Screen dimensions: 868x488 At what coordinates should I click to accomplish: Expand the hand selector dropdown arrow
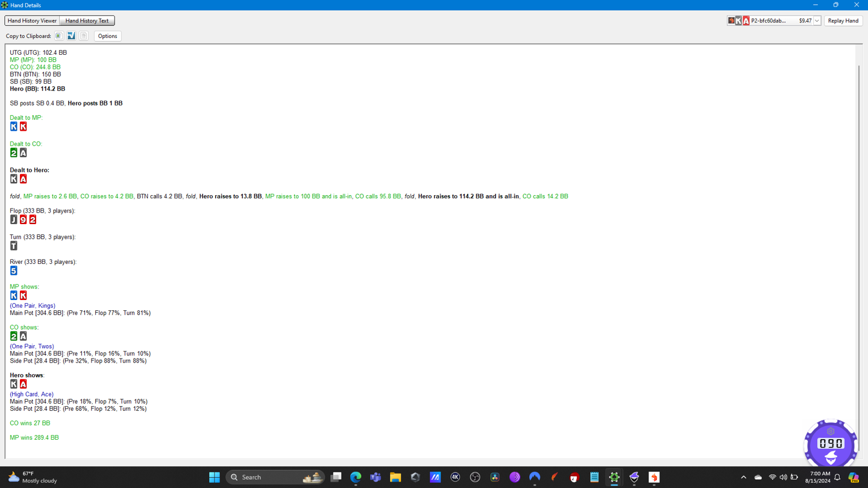(x=817, y=21)
